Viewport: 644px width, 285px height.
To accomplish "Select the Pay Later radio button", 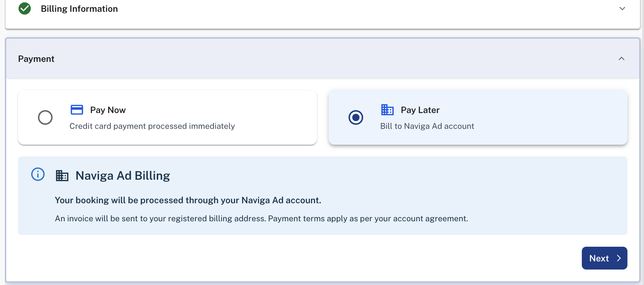I will coord(355,117).
